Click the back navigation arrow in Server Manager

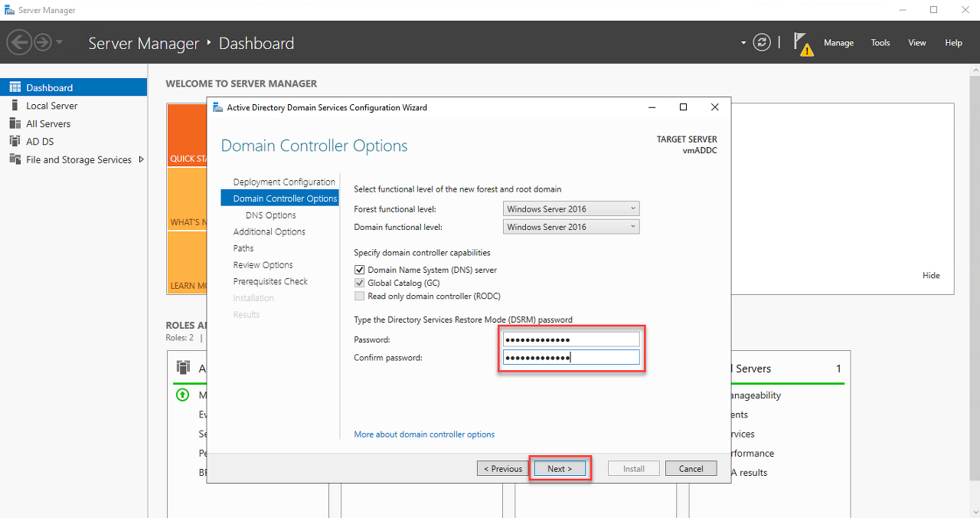click(x=19, y=42)
